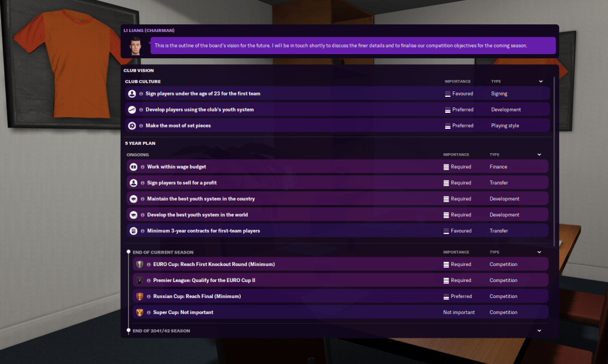Click the info icon next to Sign players to sell for a profit

[x=143, y=183]
